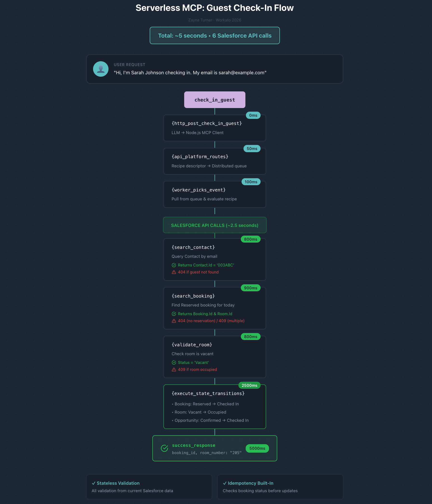
Task: Click the Salesforce API Calls section header
Action: 215,225
